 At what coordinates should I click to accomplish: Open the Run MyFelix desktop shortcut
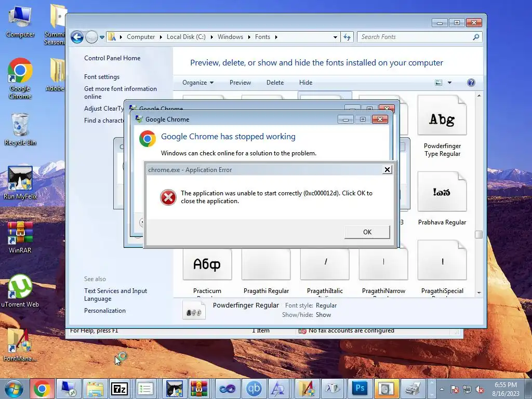pos(20,183)
